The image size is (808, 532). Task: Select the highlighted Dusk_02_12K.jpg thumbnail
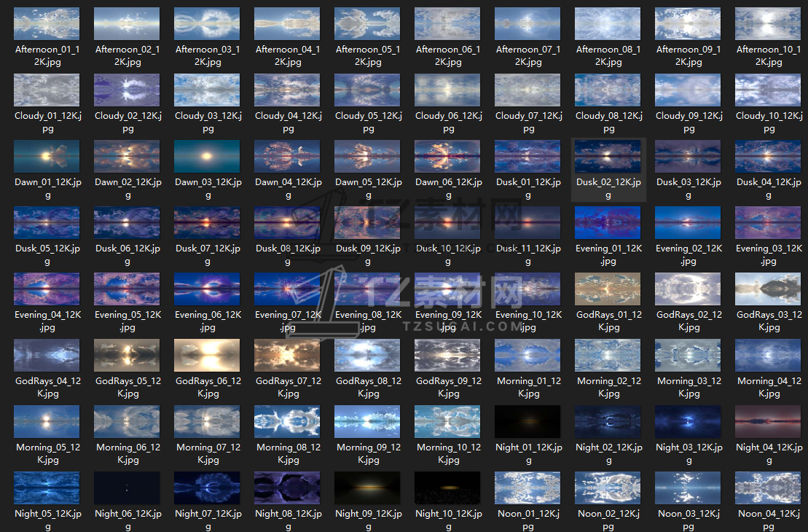608,156
